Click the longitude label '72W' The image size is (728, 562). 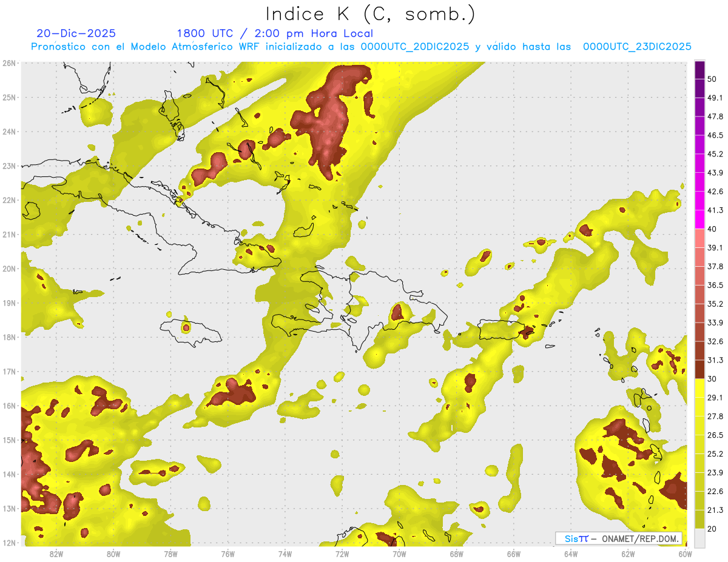pyautogui.click(x=342, y=554)
